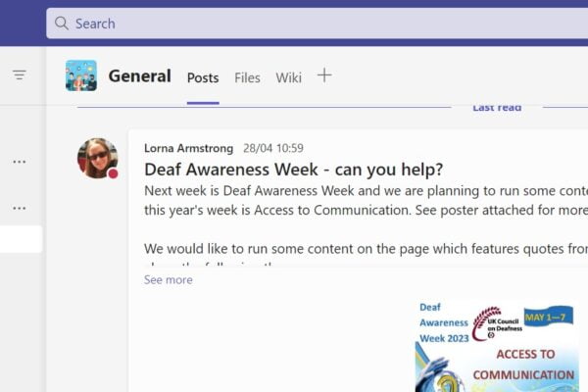The image size is (588, 392).
Task: Open the upper More options ellipsis in sidebar
Action: 20,161
